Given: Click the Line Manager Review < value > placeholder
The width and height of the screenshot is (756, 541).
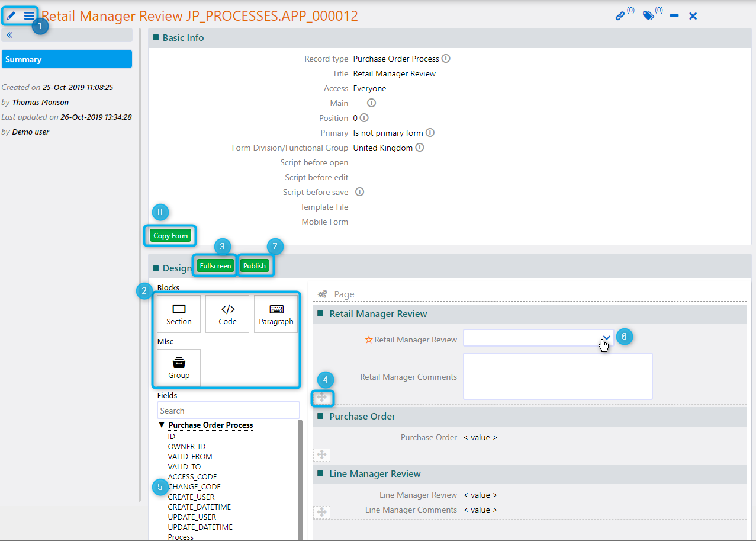Looking at the screenshot, I should (480, 495).
